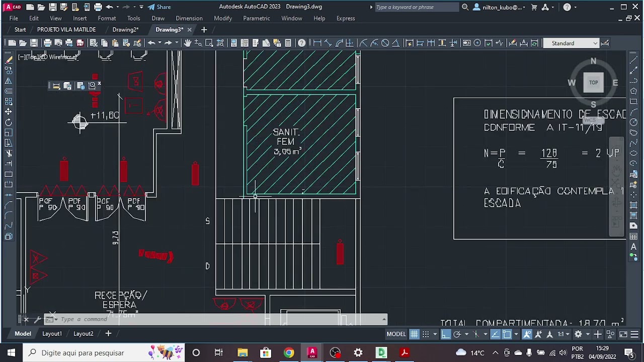Toggle drawing Grid display
The width and height of the screenshot is (644, 362).
pos(414,334)
